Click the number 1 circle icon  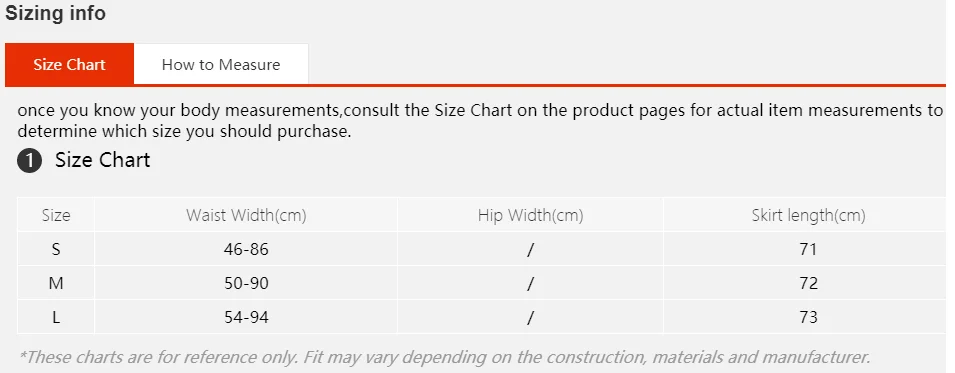tap(30, 162)
